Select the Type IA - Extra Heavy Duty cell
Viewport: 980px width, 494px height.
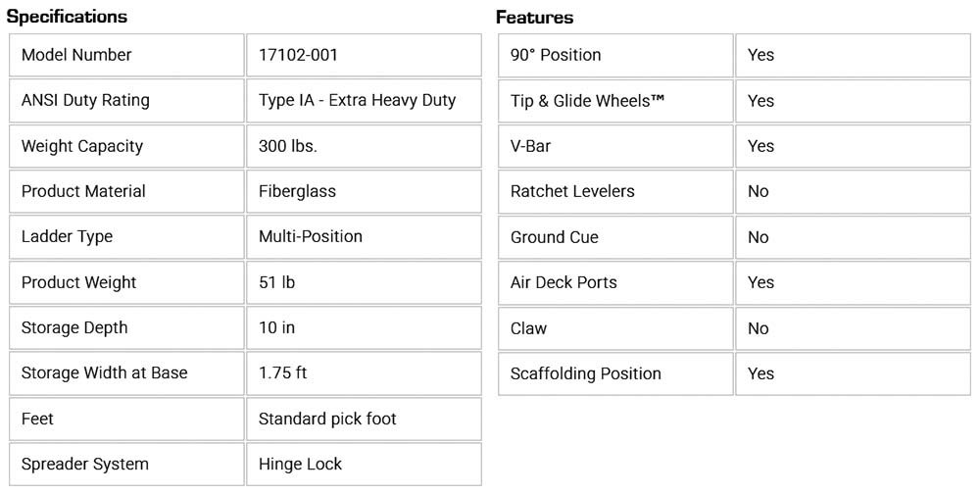coord(357,100)
